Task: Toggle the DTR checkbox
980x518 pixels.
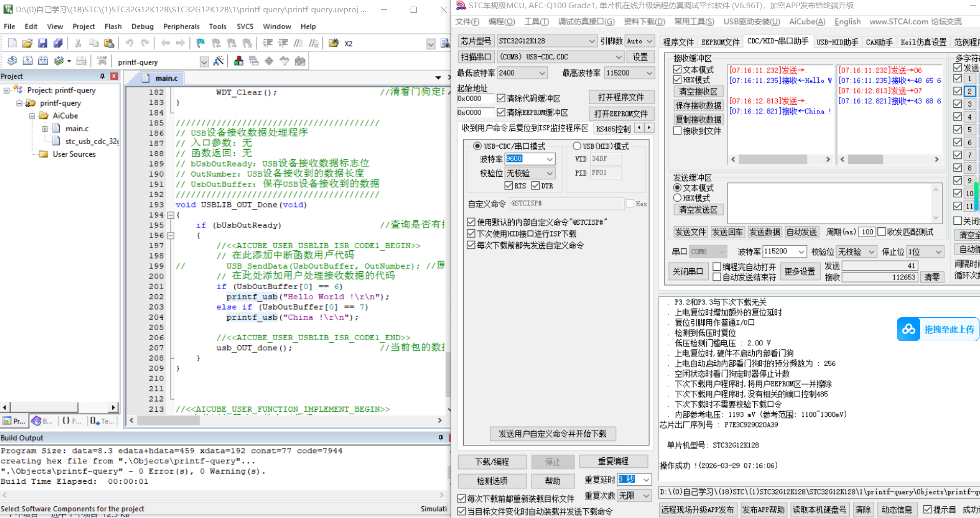Action: pos(536,185)
